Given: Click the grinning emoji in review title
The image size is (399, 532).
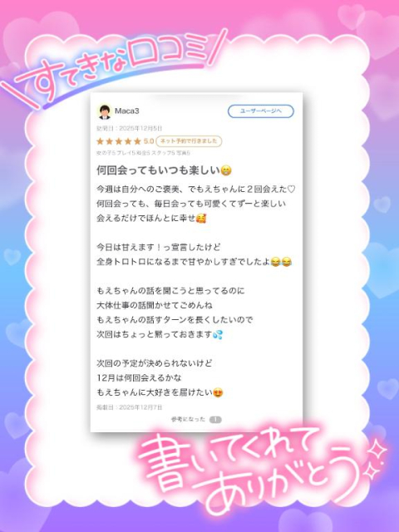Looking at the screenshot, I should point(226,170).
